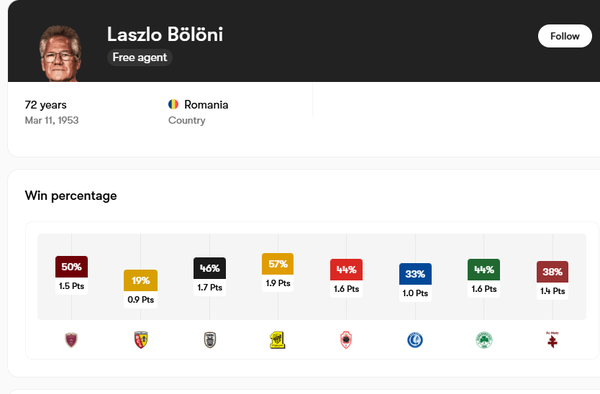Select the black-and-white PAOK club crest
The image size is (600, 394).
coord(210,340)
